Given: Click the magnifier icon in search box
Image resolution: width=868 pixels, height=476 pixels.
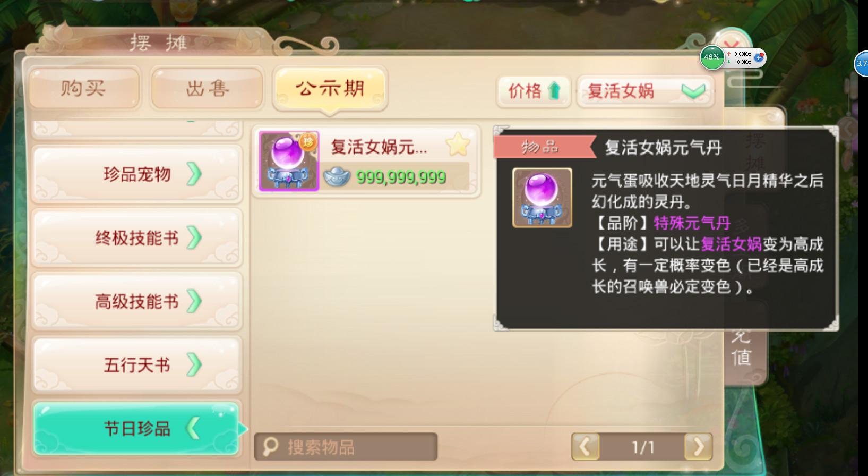Looking at the screenshot, I should pyautogui.click(x=270, y=446).
